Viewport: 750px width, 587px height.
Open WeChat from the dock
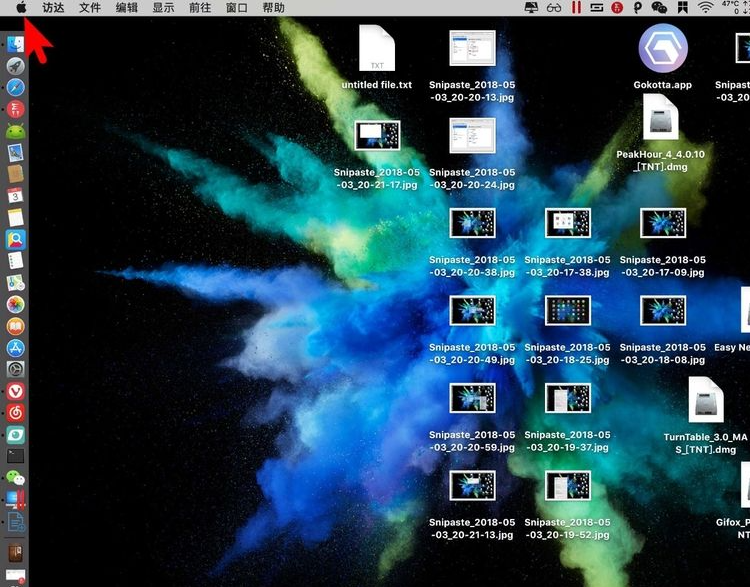coord(15,478)
